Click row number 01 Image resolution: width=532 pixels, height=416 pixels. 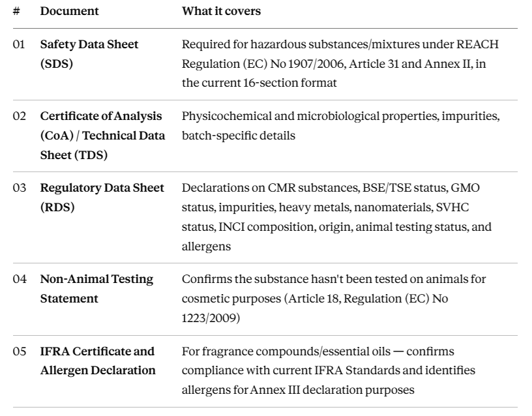click(19, 44)
